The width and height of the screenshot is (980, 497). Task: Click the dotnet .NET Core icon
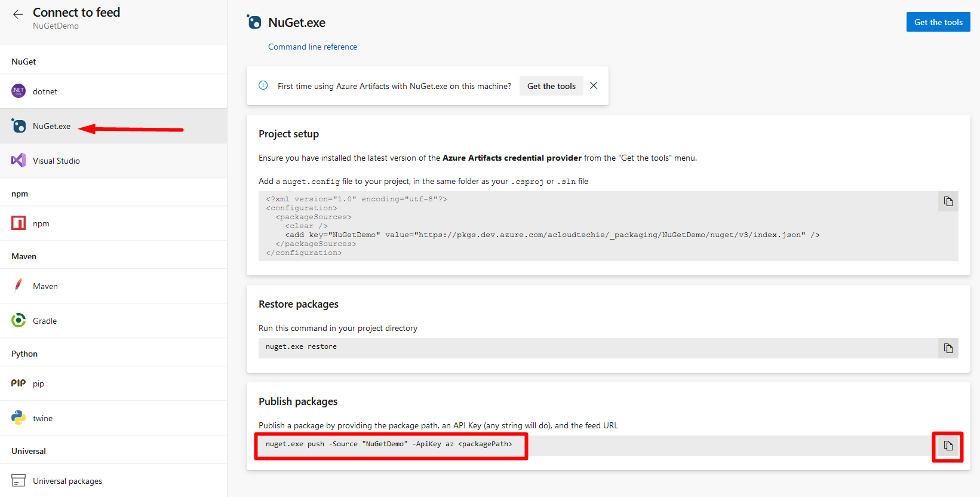point(19,91)
